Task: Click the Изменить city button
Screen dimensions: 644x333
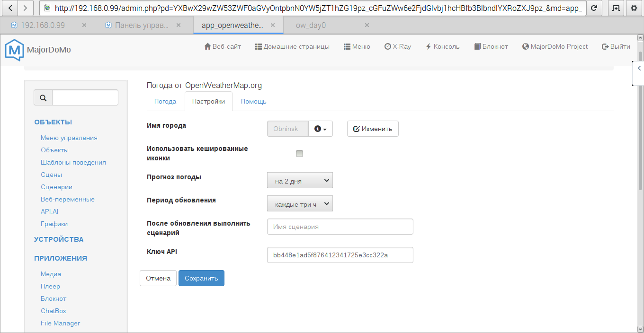Action: pyautogui.click(x=373, y=129)
